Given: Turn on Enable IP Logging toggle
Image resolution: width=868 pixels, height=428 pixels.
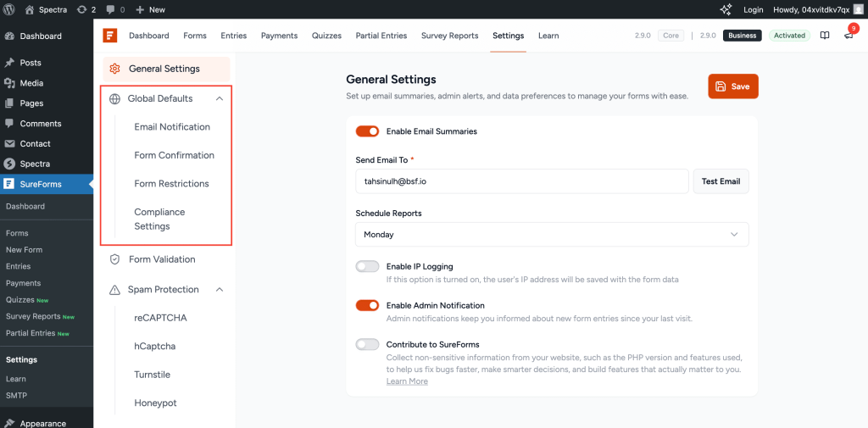Looking at the screenshot, I should [367, 266].
